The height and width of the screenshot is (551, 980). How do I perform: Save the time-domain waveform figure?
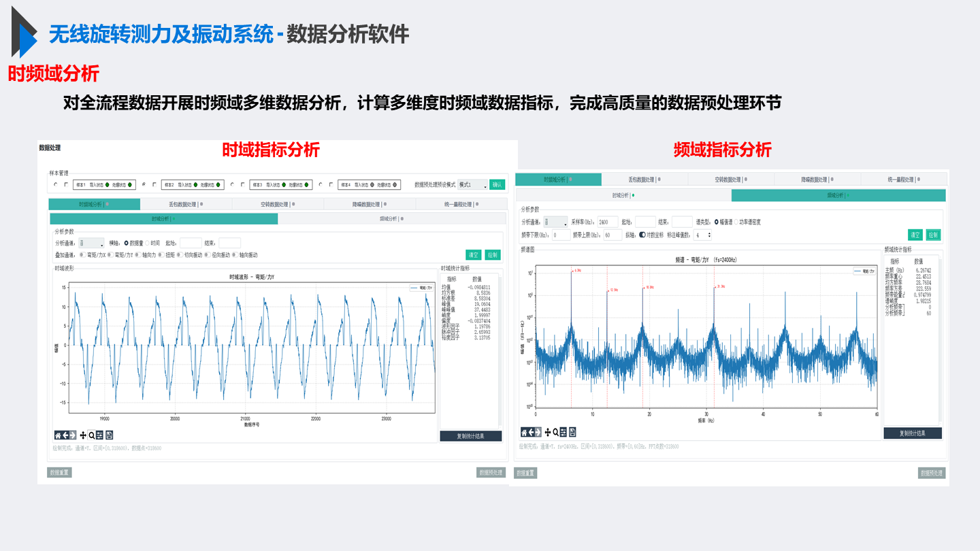click(x=110, y=435)
